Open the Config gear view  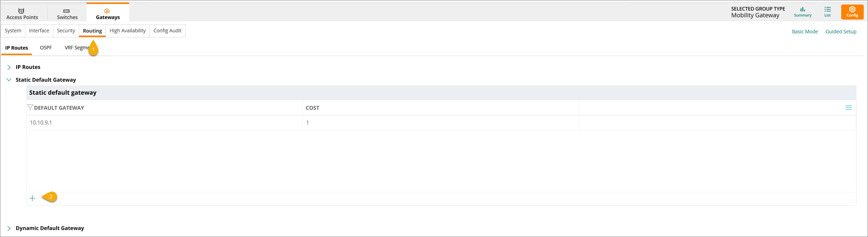point(852,12)
